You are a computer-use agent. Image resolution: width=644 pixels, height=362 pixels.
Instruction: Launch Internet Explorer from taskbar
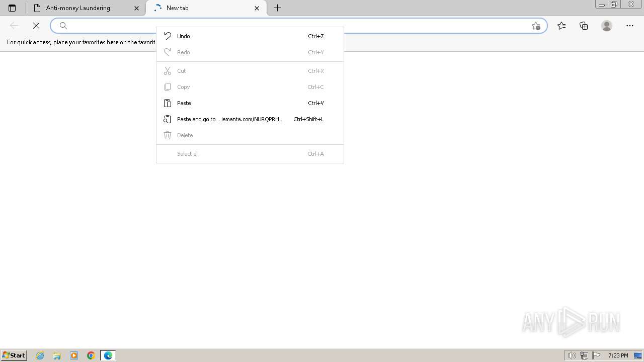(x=40, y=355)
